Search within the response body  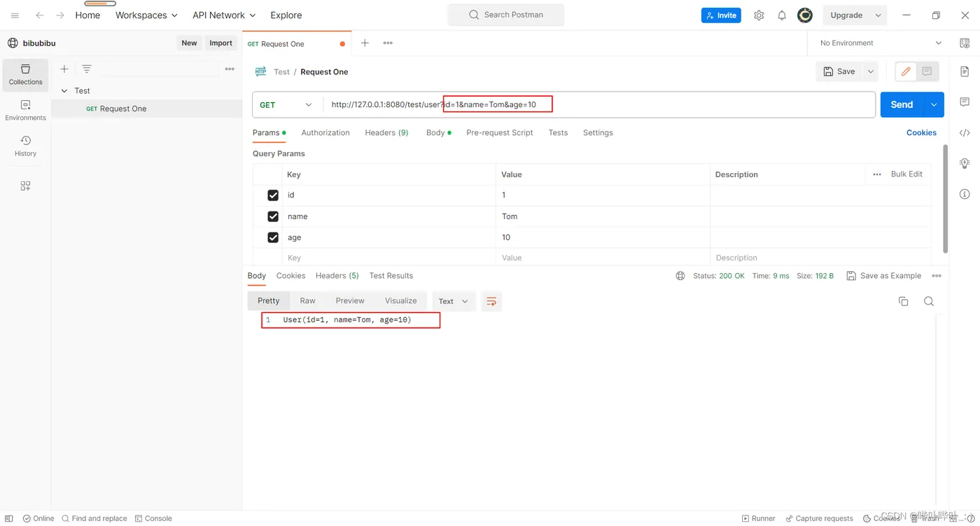coord(929,301)
